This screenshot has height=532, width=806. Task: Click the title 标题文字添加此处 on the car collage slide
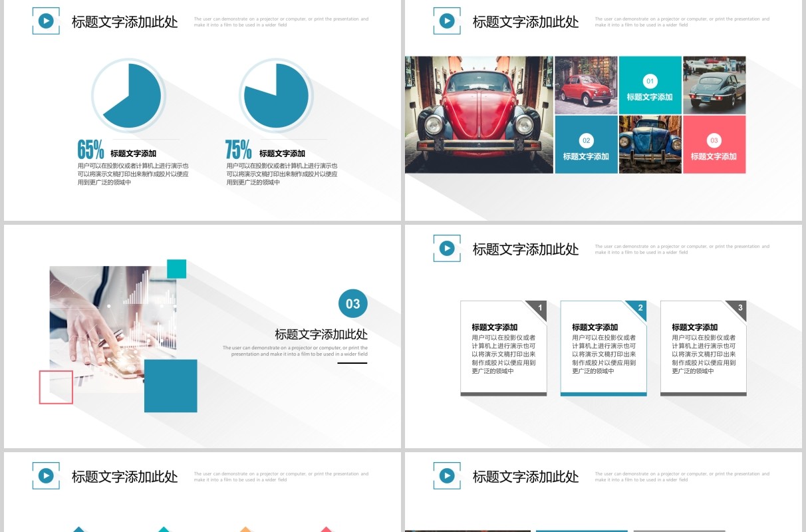(x=526, y=21)
